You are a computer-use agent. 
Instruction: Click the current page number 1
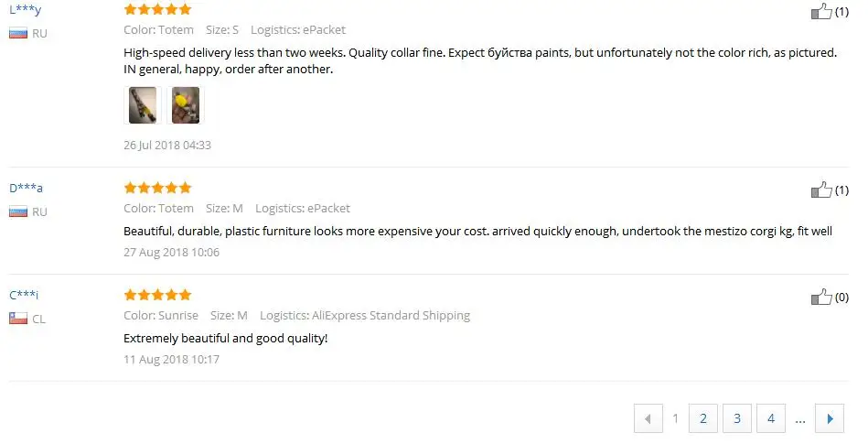[x=676, y=418]
